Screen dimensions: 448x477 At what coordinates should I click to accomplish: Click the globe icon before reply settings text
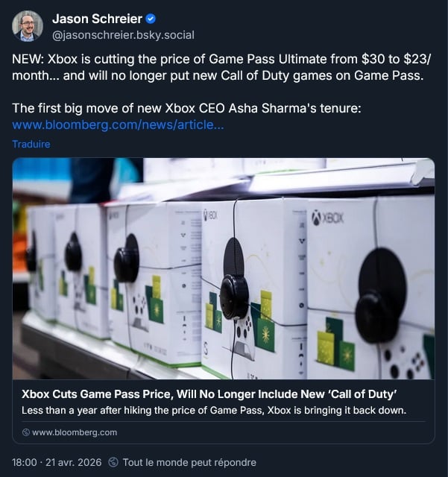pyautogui.click(x=113, y=462)
